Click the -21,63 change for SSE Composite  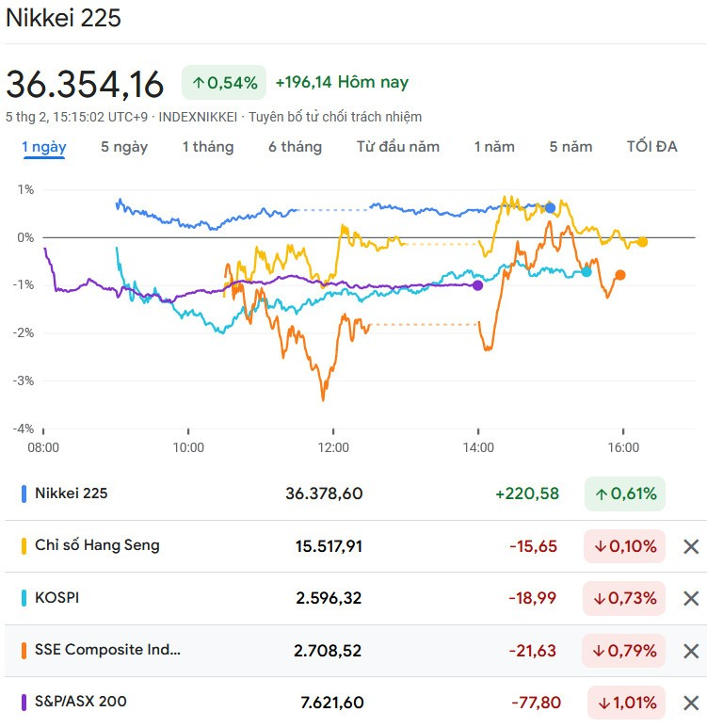(x=533, y=651)
